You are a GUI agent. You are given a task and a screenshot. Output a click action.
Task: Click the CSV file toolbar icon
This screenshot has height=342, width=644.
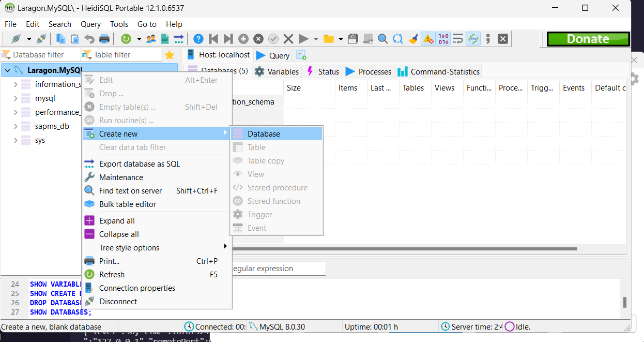165,39
